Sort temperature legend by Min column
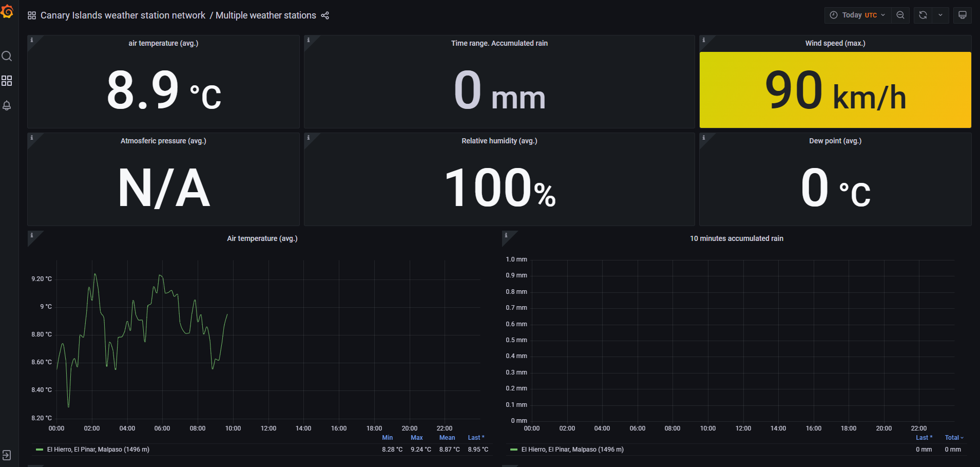The width and height of the screenshot is (980, 467). [388, 438]
